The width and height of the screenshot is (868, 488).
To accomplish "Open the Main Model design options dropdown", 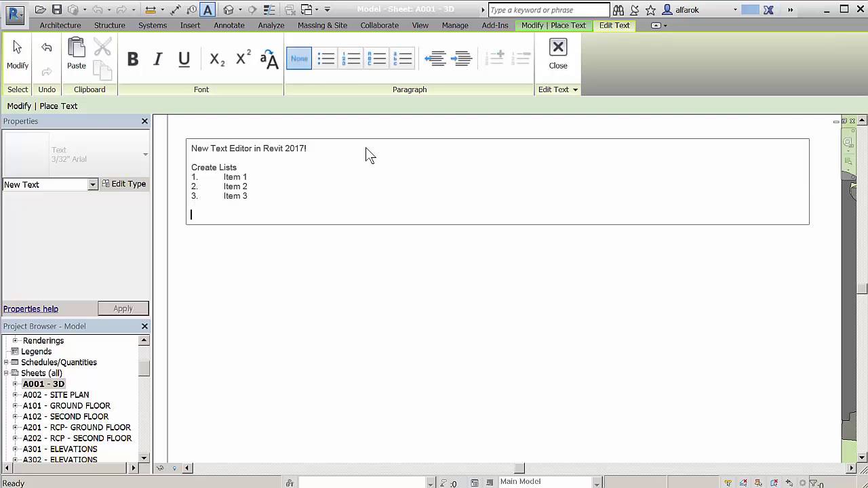I will click(x=597, y=483).
